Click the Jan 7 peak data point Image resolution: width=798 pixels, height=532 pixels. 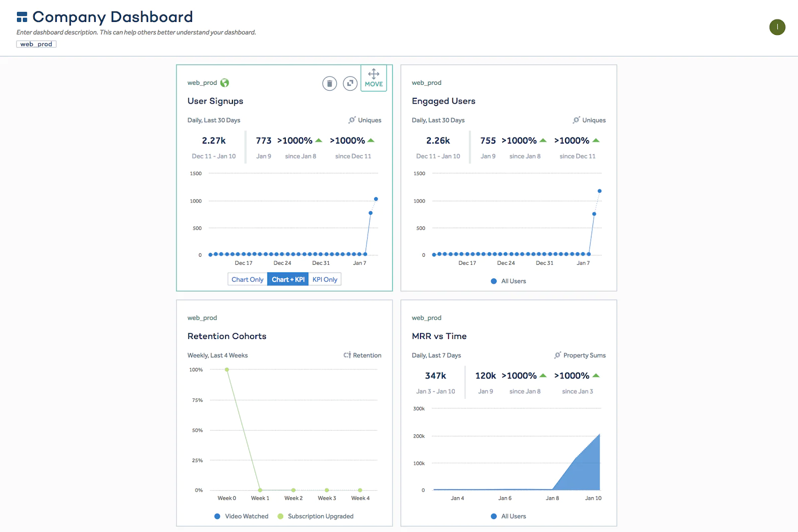tap(376, 198)
